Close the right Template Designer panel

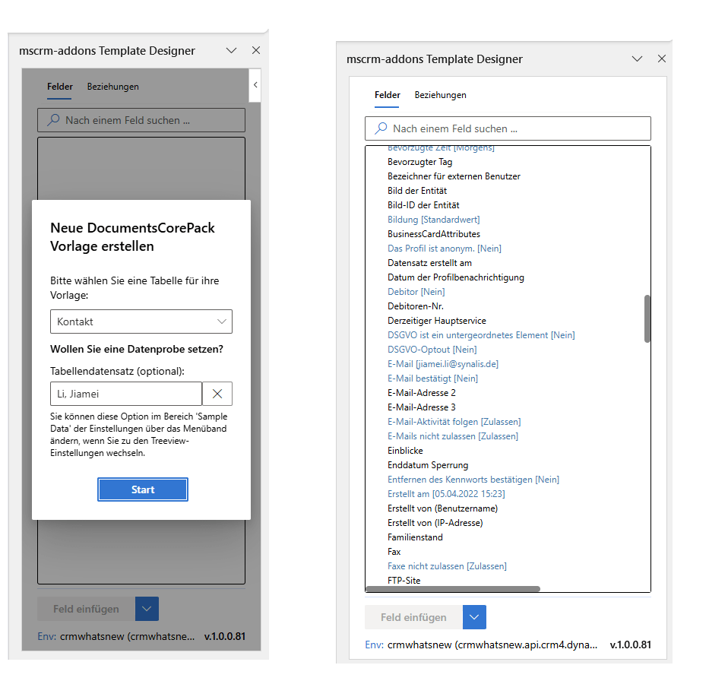click(662, 59)
